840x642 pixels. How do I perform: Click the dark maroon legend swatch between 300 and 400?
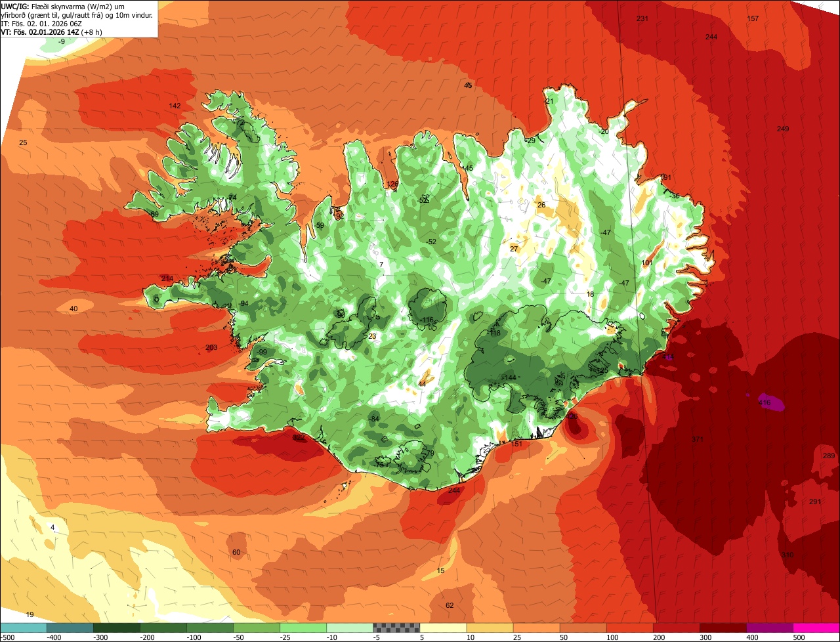pyautogui.click(x=723, y=628)
